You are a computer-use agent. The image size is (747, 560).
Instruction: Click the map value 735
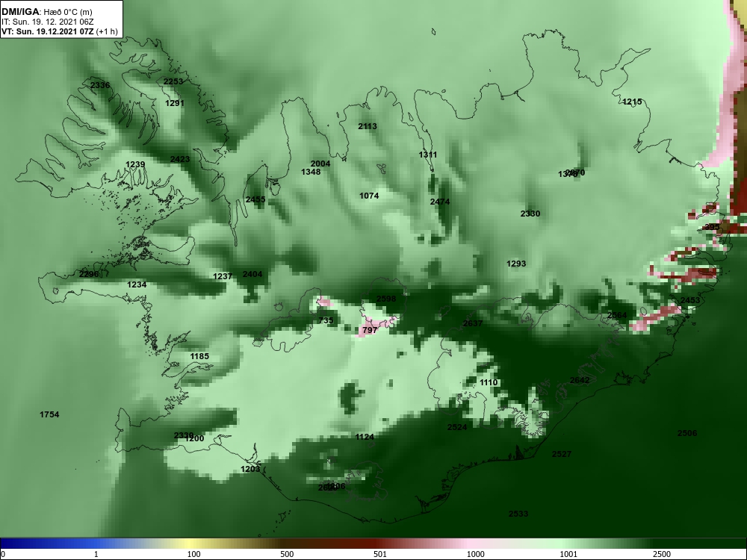(326, 320)
